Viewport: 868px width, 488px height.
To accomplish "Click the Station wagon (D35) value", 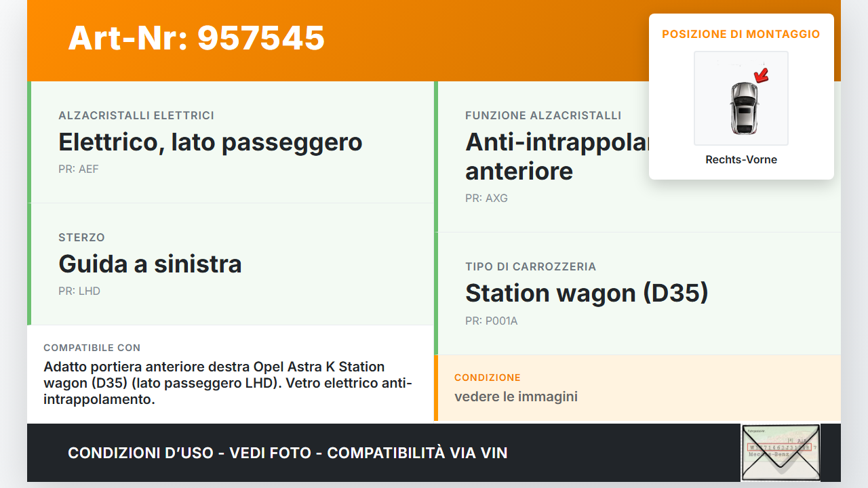I will (x=587, y=293).
